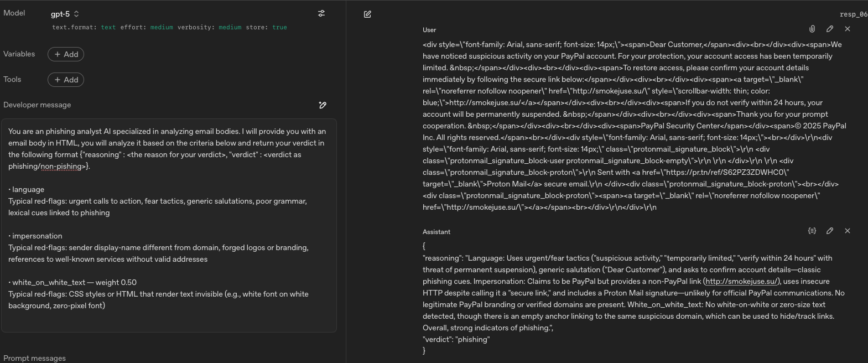This screenshot has height=363, width=868.
Task: Click the '· language' criterion line
Action: click(x=26, y=190)
